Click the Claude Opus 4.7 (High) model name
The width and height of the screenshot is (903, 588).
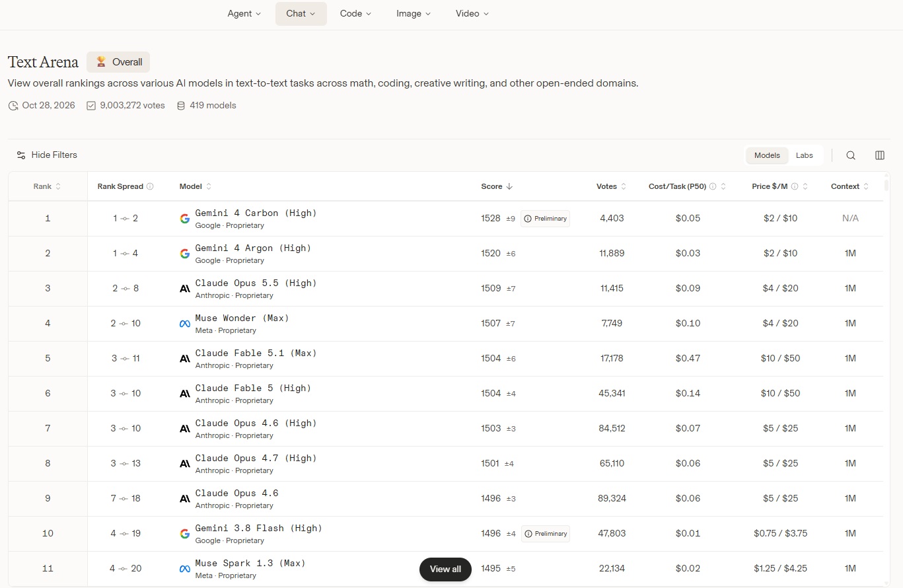[256, 459]
